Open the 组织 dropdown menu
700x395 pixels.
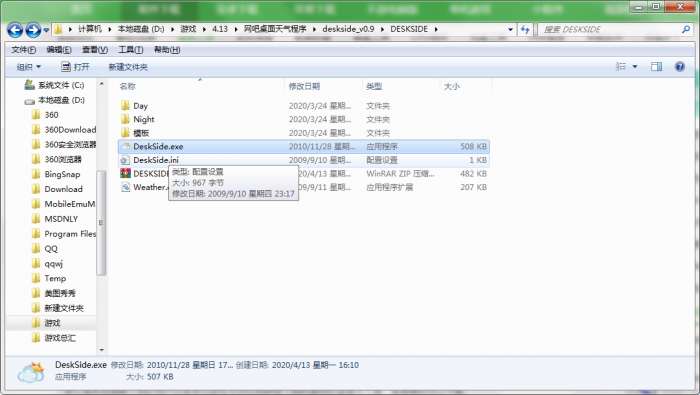(29, 67)
